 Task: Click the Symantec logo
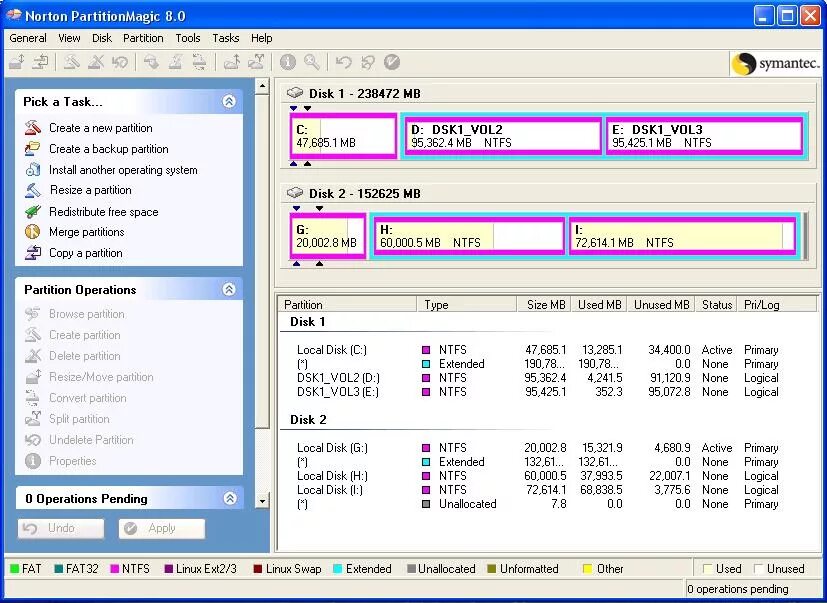tap(776, 63)
